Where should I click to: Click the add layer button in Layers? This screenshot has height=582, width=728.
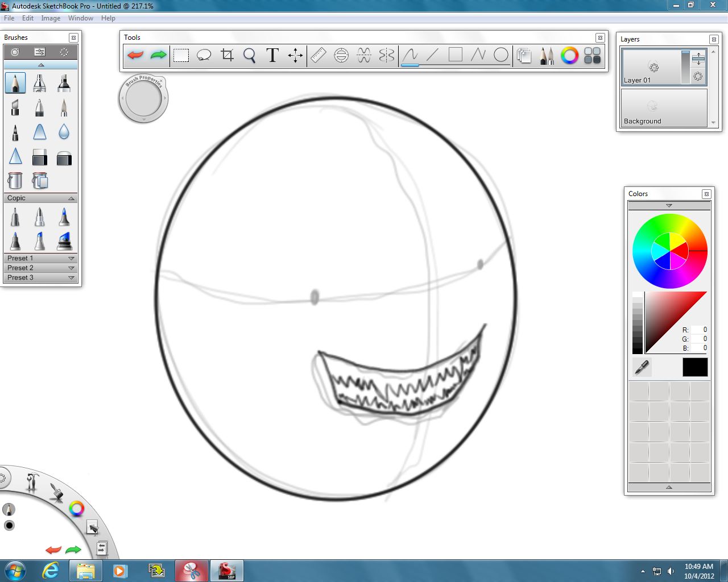698,59
